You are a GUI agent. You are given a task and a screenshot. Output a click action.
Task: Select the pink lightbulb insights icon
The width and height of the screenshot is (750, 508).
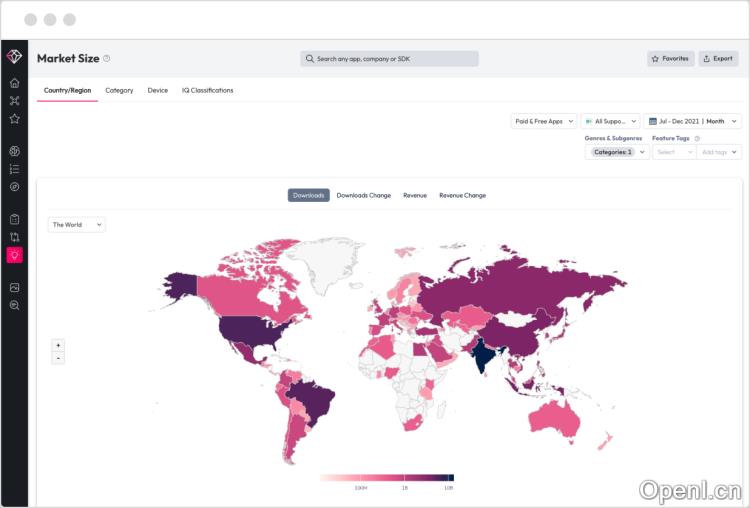point(14,255)
